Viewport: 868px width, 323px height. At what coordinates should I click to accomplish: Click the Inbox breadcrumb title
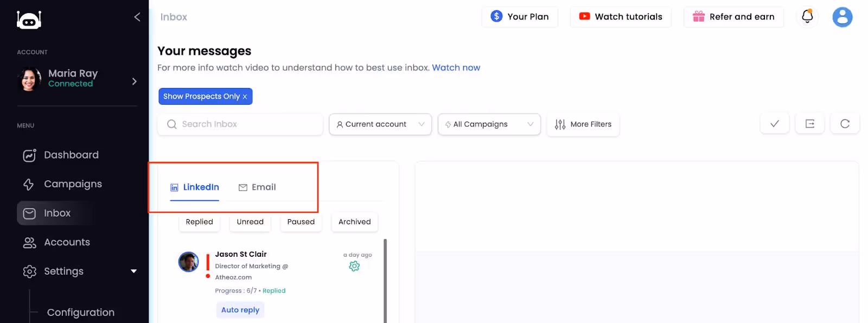click(174, 17)
